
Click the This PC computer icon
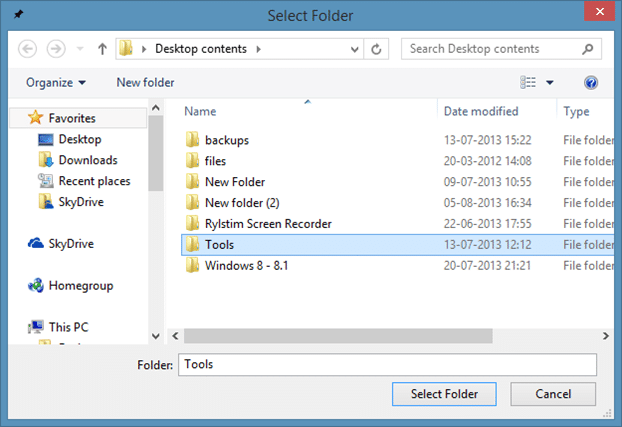point(36,327)
